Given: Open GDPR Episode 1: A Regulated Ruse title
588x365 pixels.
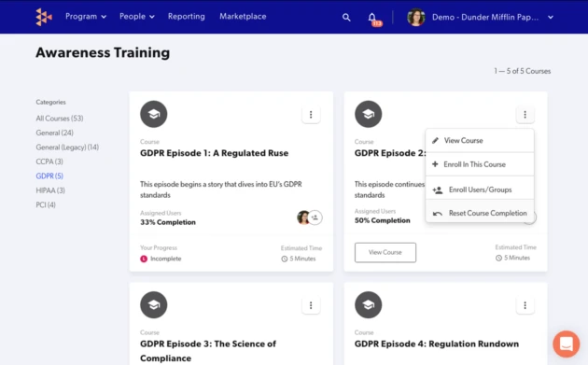Looking at the screenshot, I should (214, 153).
